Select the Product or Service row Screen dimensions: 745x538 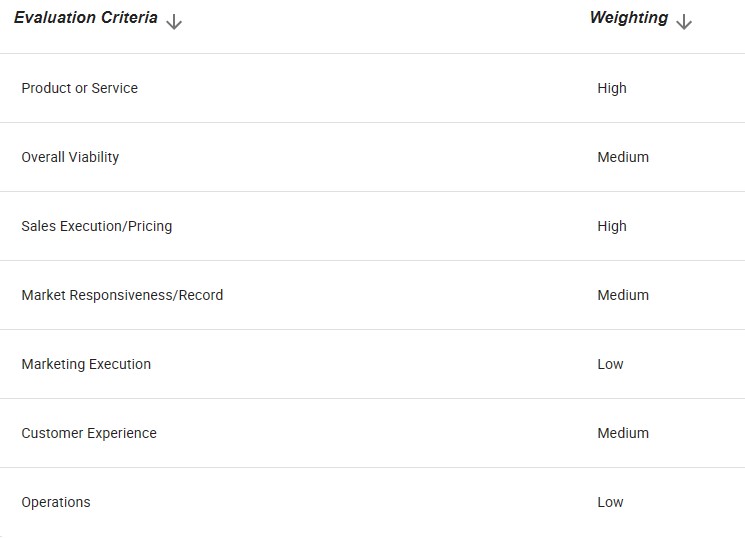pyautogui.click(x=372, y=88)
